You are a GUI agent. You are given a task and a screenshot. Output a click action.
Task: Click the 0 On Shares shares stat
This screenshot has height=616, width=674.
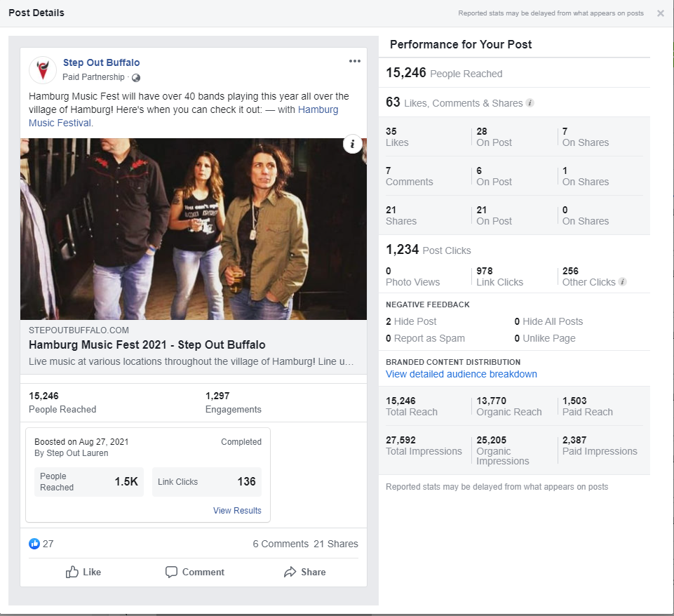(x=586, y=215)
